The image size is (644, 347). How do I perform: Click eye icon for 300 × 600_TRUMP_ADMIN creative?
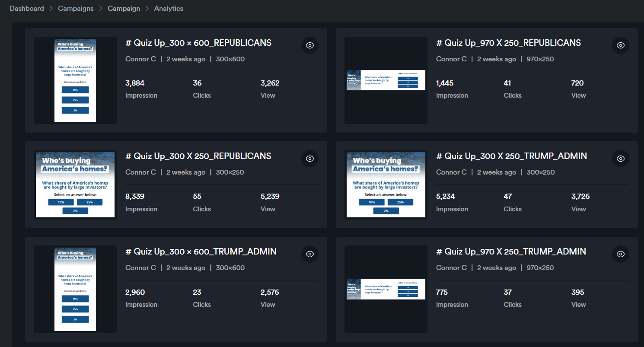click(x=309, y=254)
